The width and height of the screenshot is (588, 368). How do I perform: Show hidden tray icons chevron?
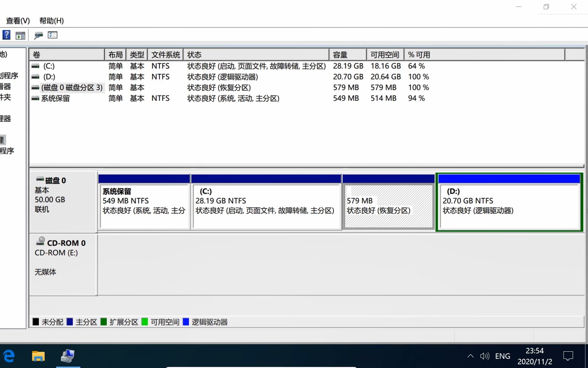(x=471, y=356)
